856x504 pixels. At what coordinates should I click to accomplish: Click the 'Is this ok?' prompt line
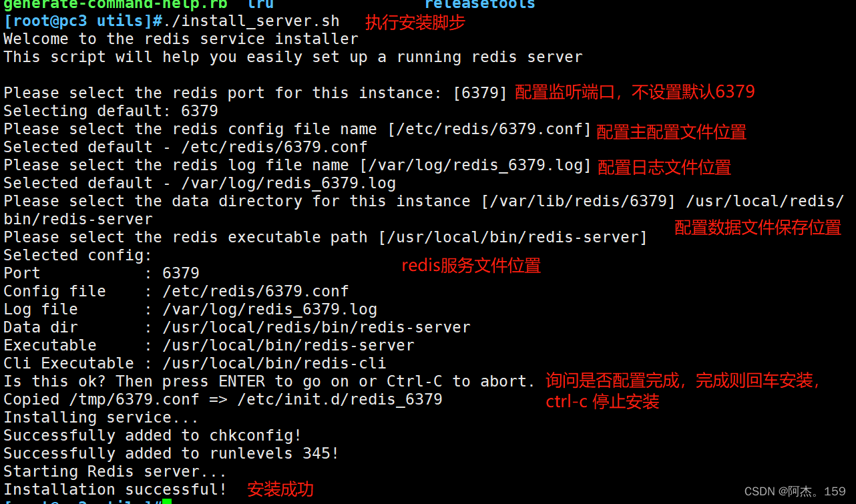[x=270, y=381]
